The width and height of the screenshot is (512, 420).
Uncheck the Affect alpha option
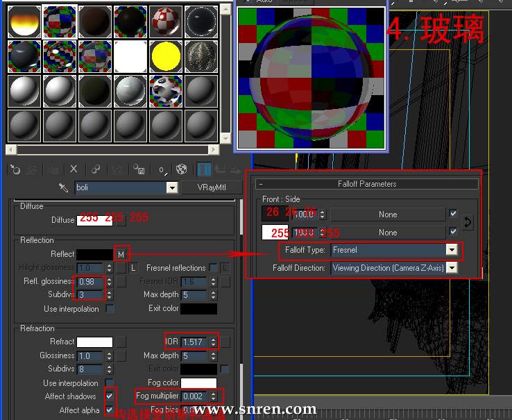[110, 410]
